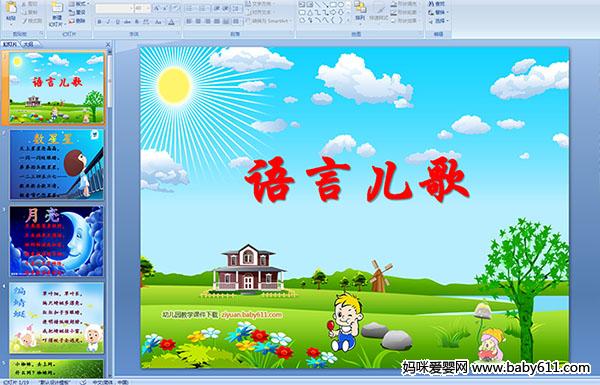Click the ziyuan.baby611.com link on slide
Viewport: 600px width, 385px height.
[251, 315]
